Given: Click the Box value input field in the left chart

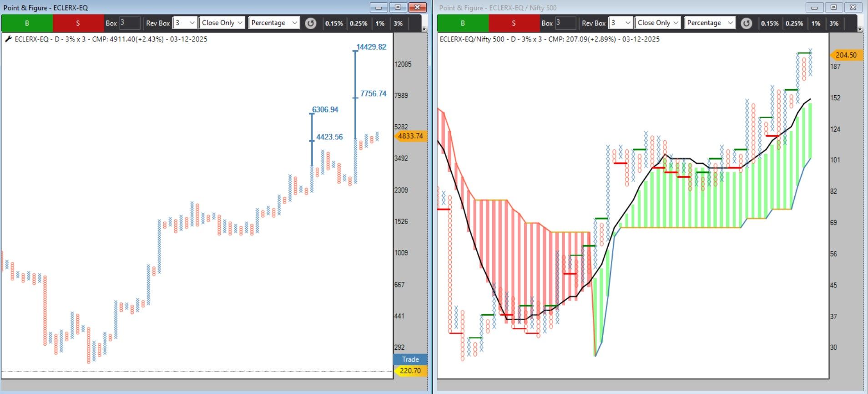Looking at the screenshot, I should click(x=130, y=23).
